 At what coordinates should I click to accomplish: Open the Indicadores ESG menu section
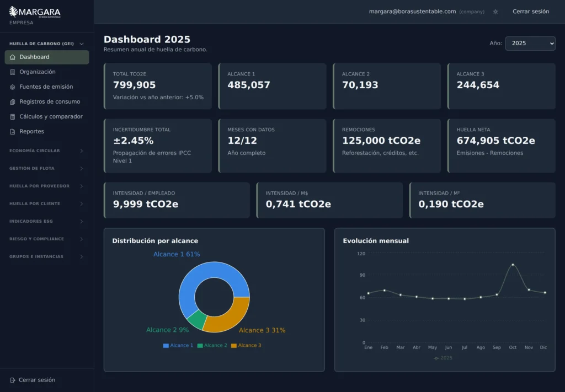coord(46,222)
